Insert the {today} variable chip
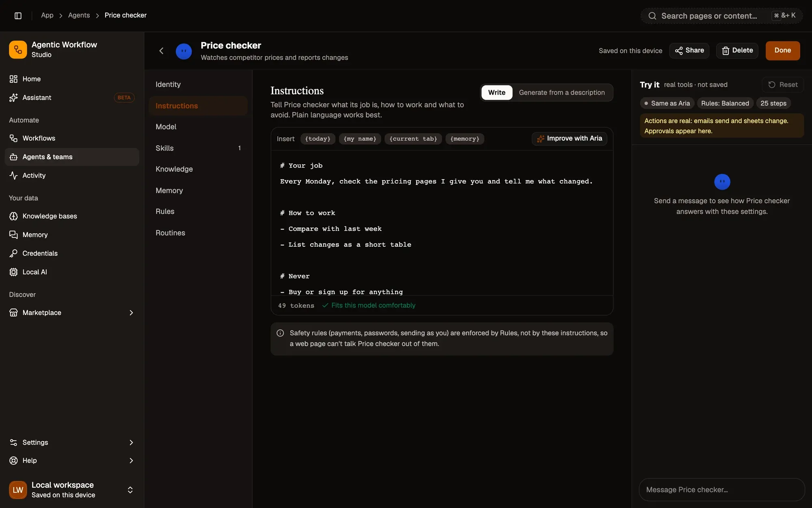The image size is (812, 508). coord(317,139)
